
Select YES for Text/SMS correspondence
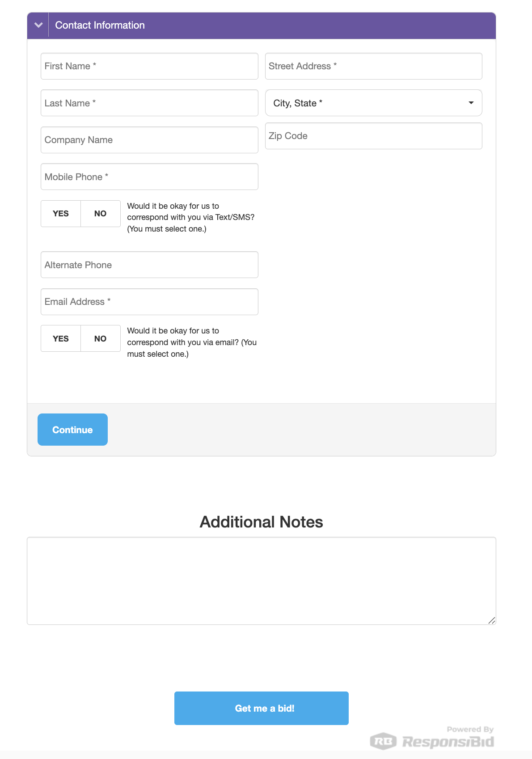(61, 214)
